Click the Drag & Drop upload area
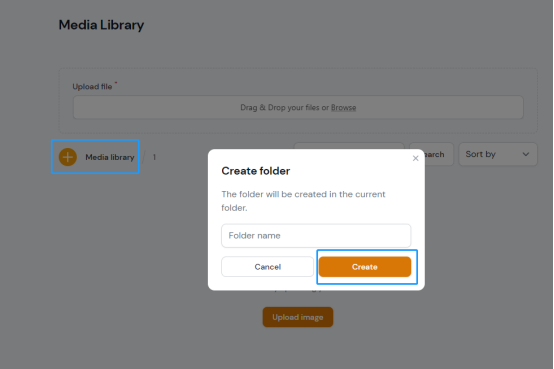Screen dimensions: 554x369 [298, 107]
